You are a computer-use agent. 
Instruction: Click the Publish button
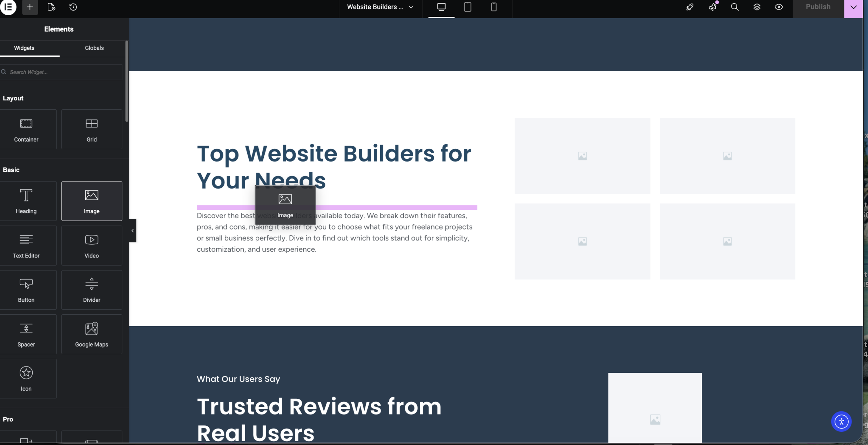(x=817, y=7)
